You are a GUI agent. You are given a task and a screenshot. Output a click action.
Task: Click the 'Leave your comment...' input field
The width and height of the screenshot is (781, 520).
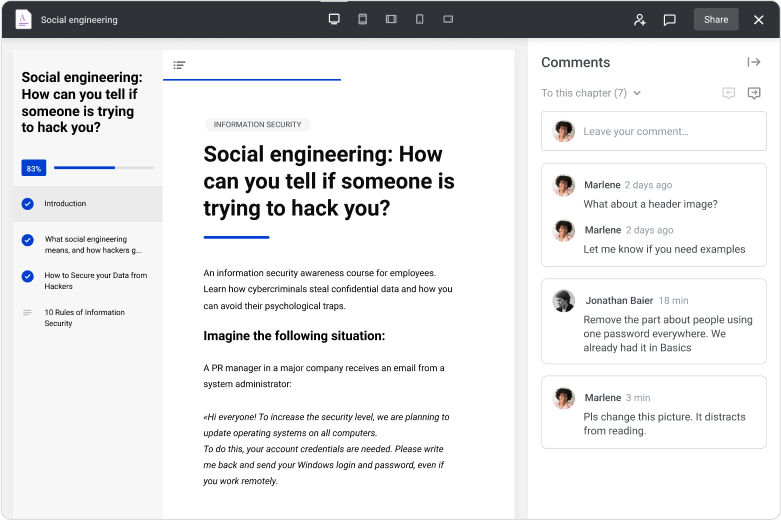pos(654,131)
